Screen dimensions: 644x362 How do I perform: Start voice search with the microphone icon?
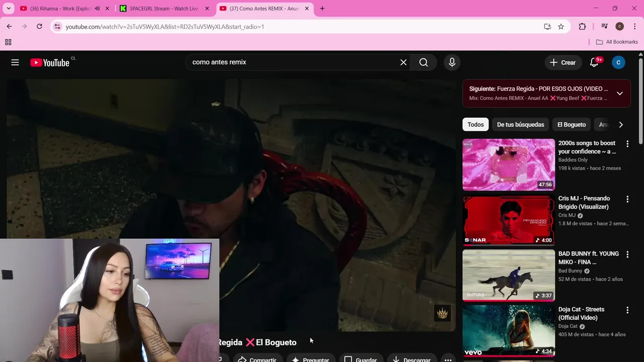pyautogui.click(x=452, y=62)
